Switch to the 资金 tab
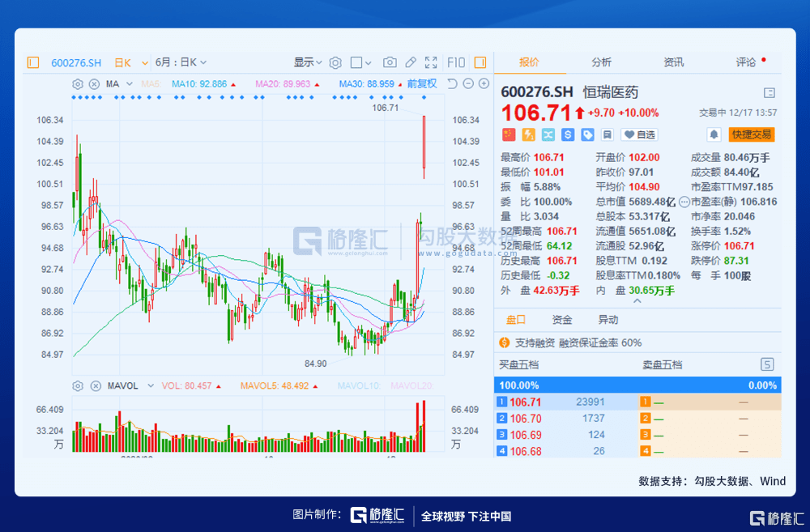This screenshot has width=810, height=532. point(563,319)
